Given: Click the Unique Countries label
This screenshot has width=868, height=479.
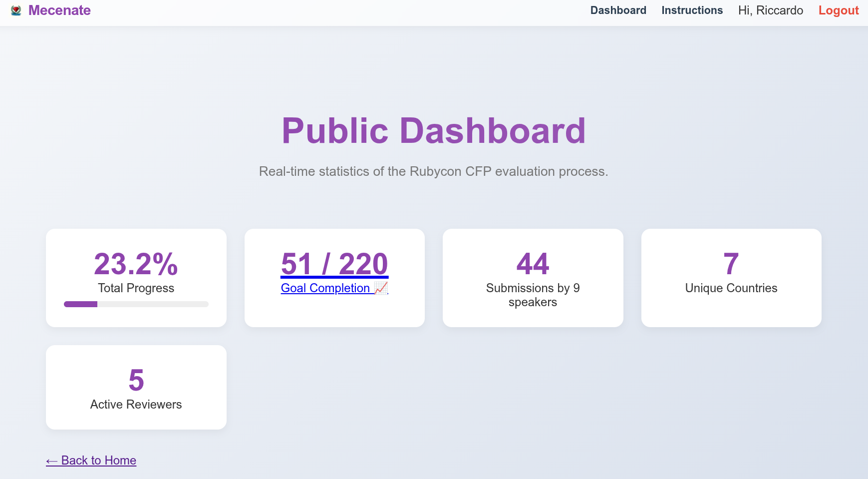Looking at the screenshot, I should click(731, 288).
